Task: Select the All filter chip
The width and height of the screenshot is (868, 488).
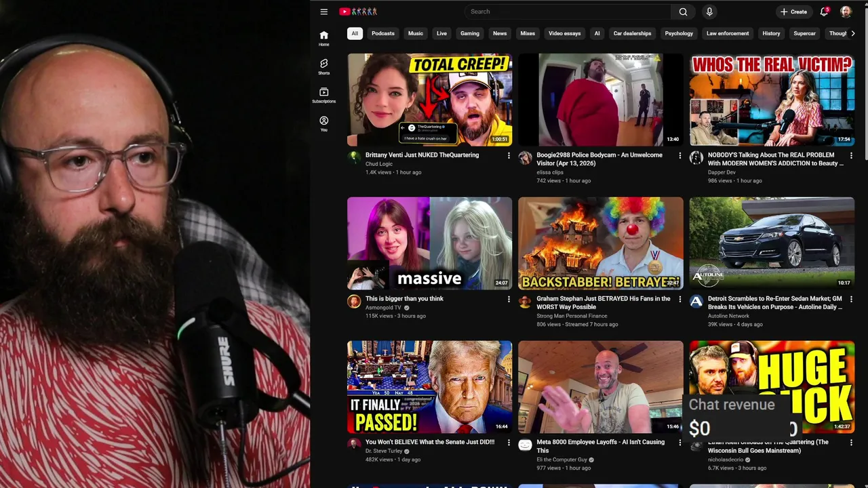Action: (x=355, y=33)
